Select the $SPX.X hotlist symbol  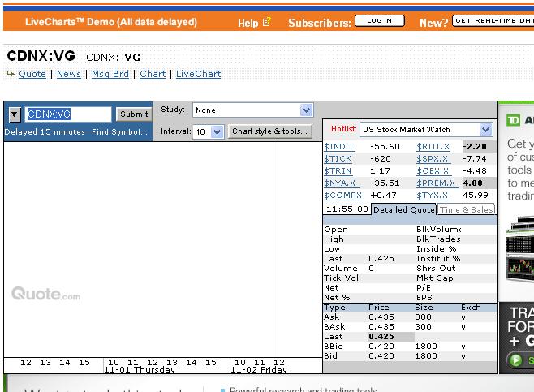[x=433, y=159]
